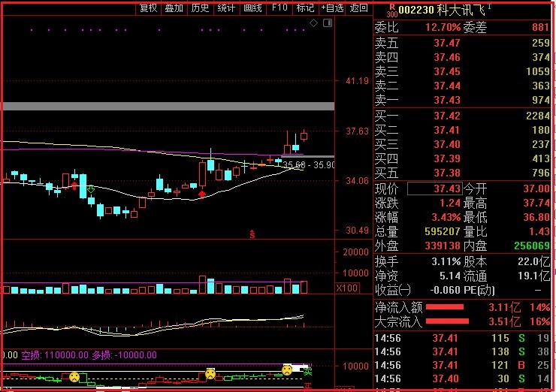Click the small panel toggle icon beside the diamond
The height and width of the screenshot is (392, 556).
click(x=327, y=23)
